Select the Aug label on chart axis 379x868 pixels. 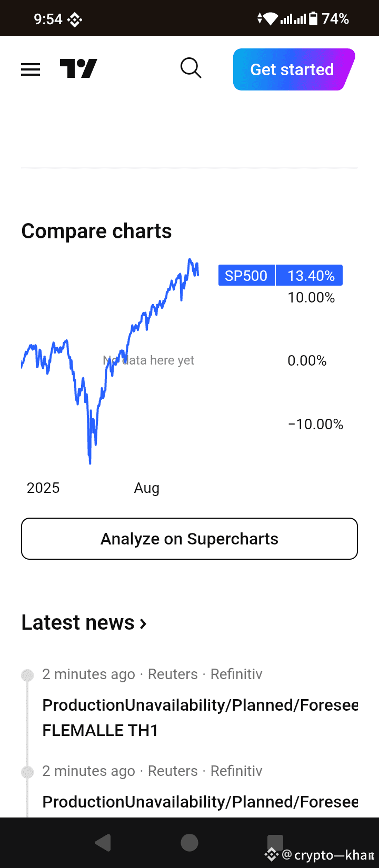[x=147, y=488]
